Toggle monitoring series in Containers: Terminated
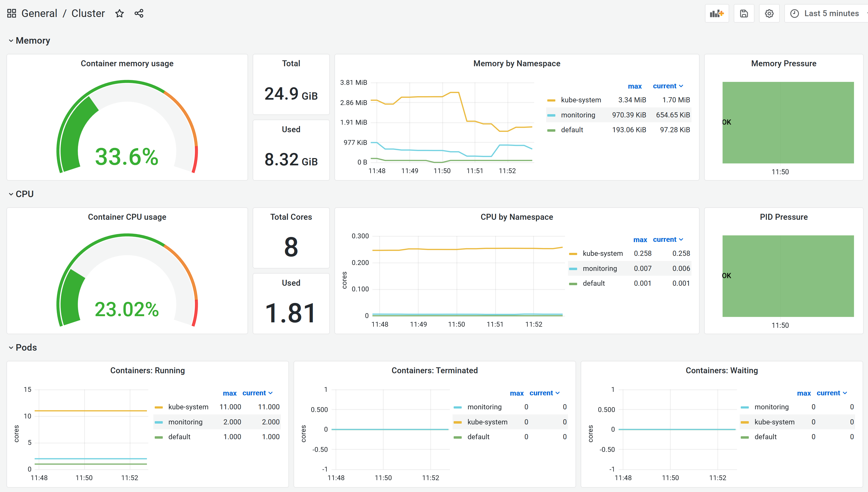Image resolution: width=868 pixels, height=492 pixels. point(485,407)
